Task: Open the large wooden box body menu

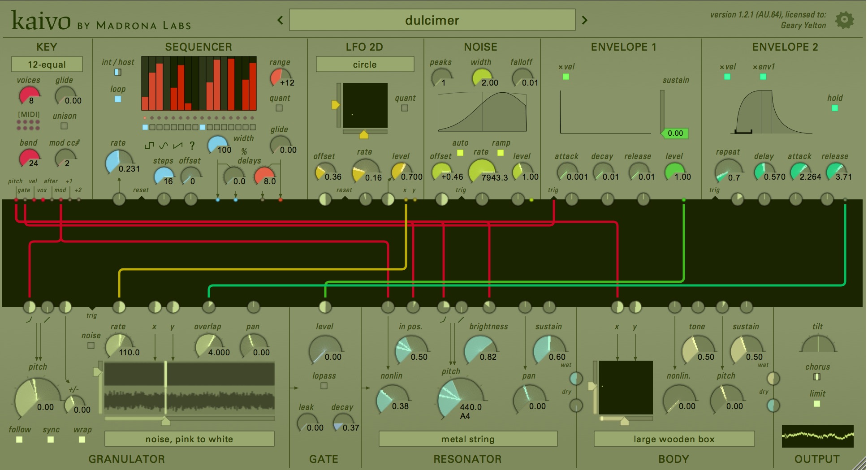Action: click(x=674, y=439)
